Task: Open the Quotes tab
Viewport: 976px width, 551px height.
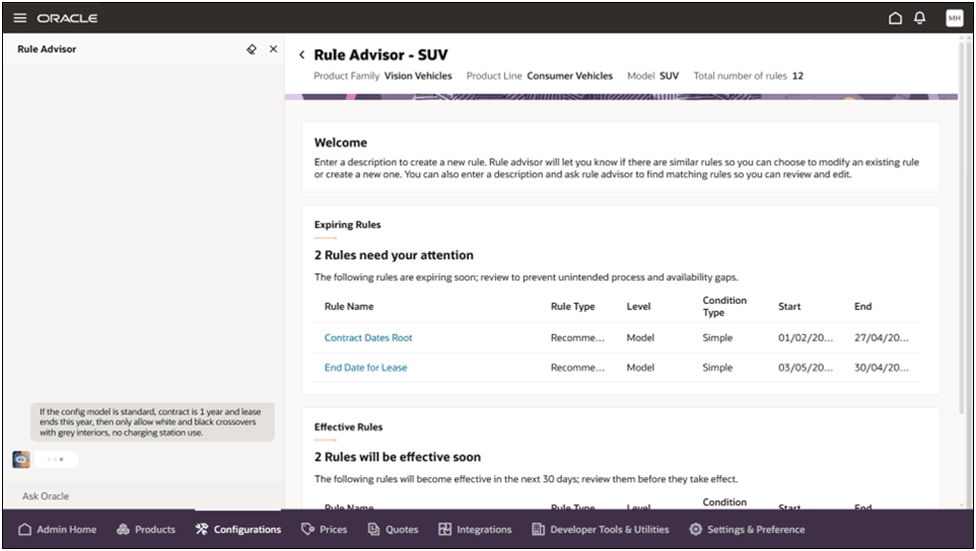Action: click(393, 529)
